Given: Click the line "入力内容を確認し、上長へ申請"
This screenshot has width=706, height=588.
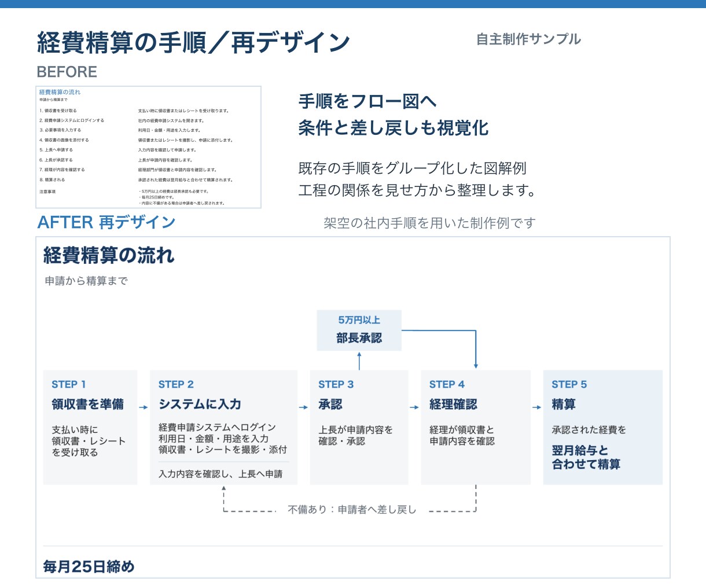Looking at the screenshot, I should (x=220, y=474).
